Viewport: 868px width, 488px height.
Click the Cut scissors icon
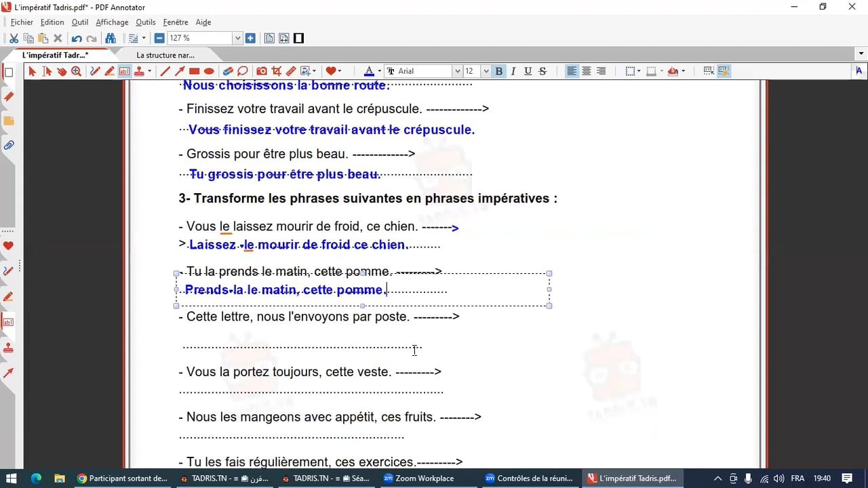[14, 39]
